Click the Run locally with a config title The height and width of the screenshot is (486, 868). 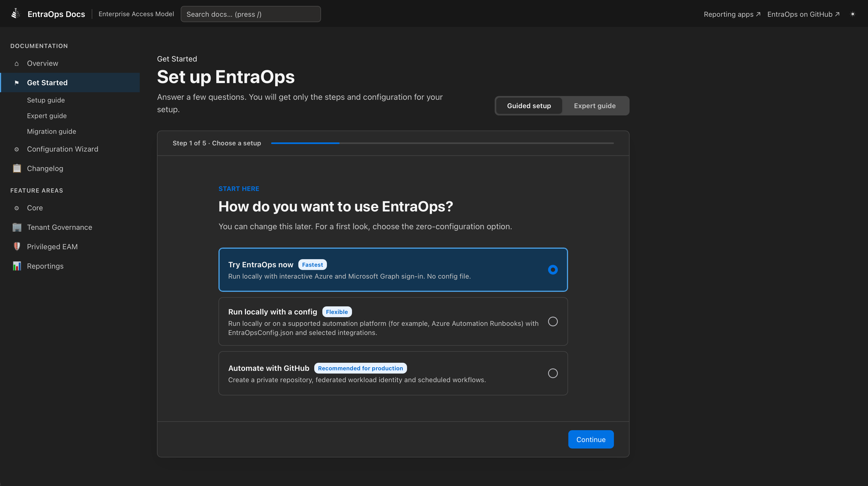[x=273, y=312]
